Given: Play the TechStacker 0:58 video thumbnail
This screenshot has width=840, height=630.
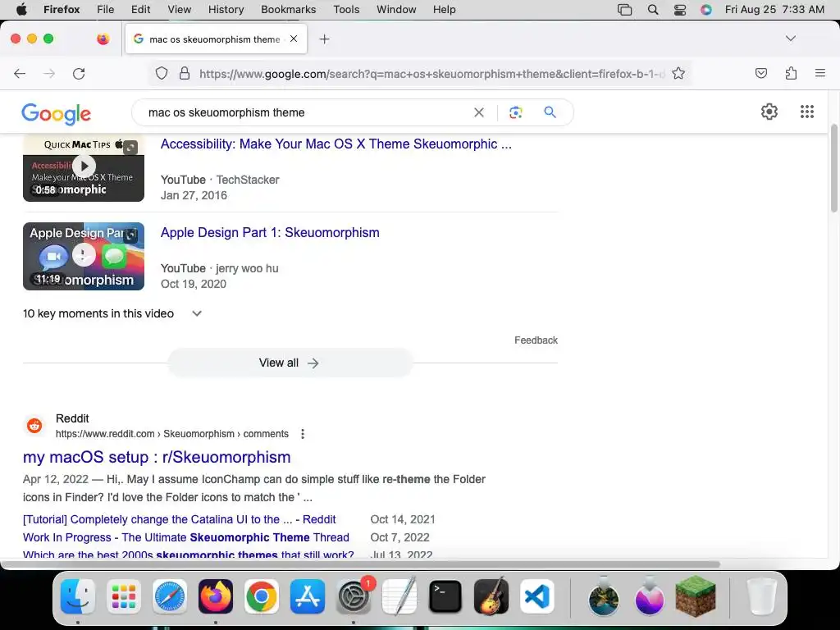Looking at the screenshot, I should tap(84, 168).
